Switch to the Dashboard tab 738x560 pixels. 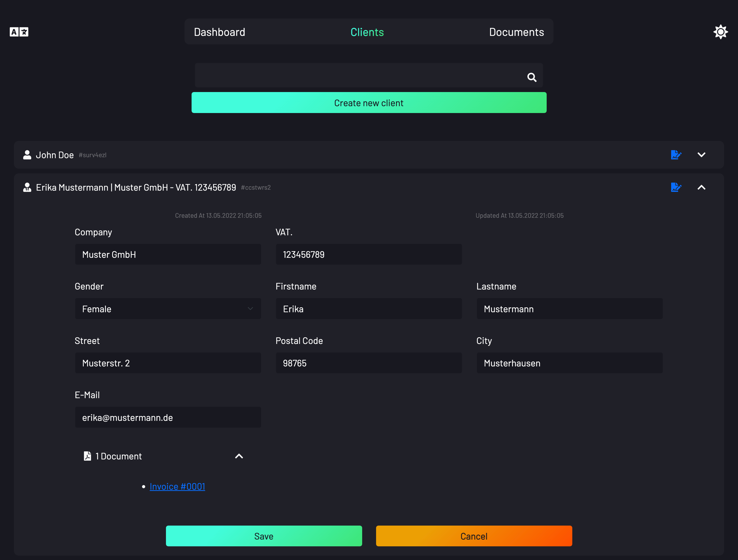coord(220,32)
